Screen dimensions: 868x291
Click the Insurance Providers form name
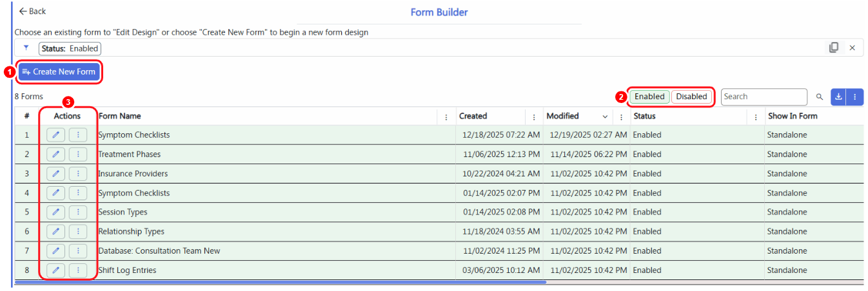133,174
